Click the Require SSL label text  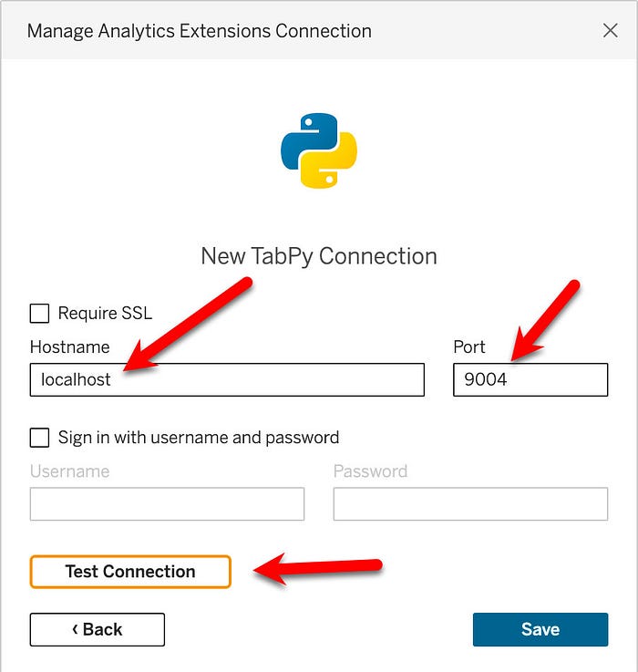[x=105, y=314]
